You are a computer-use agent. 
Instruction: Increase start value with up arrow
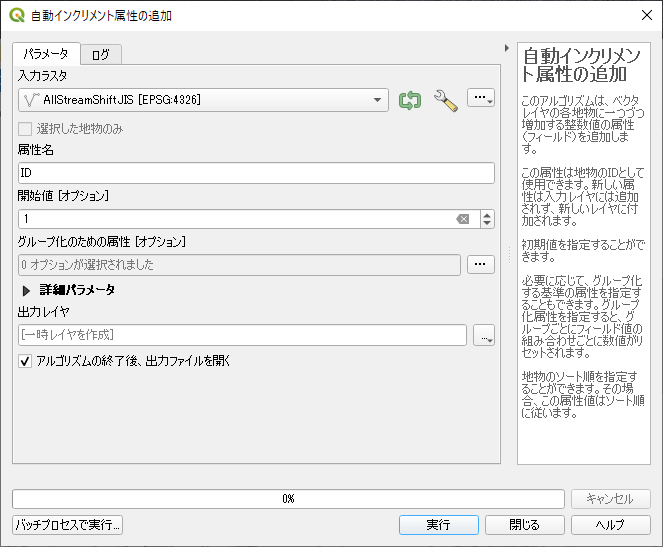coord(487,215)
